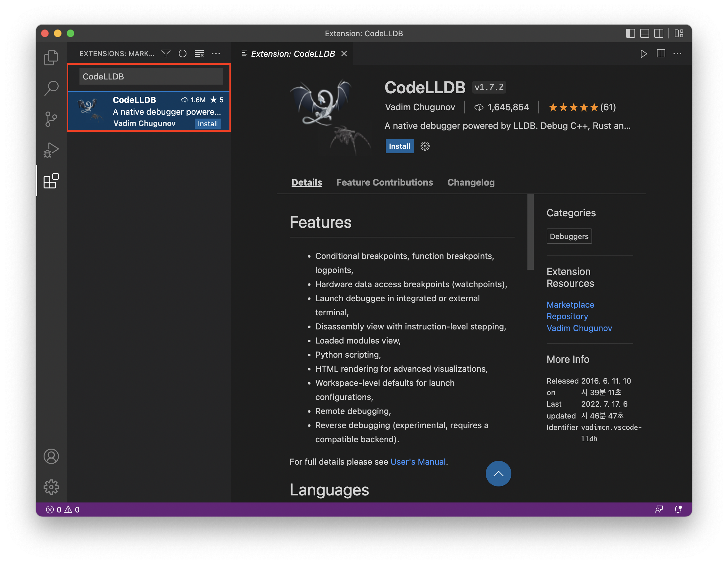This screenshot has height=564, width=728.
Task: Toggle secondary side bar visibility
Action: pyautogui.click(x=659, y=33)
